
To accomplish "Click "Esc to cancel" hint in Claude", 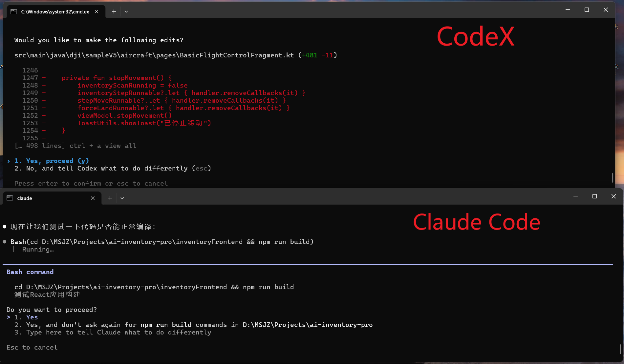I will tap(32, 347).
